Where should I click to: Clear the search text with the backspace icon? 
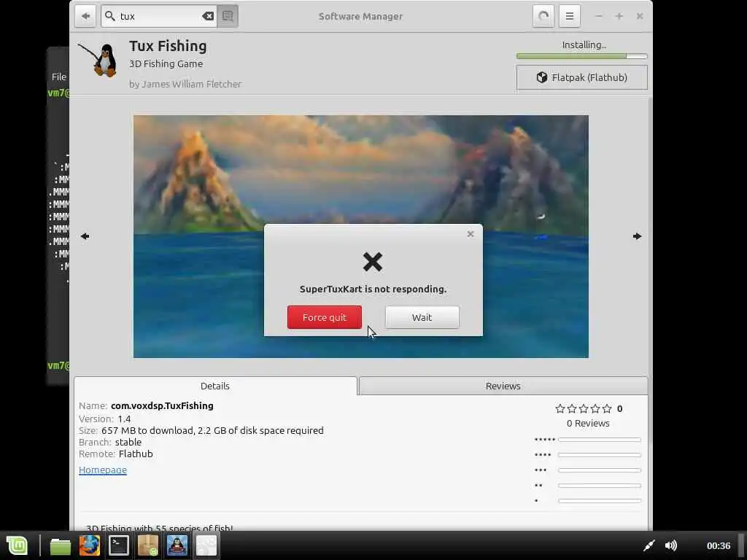(208, 16)
